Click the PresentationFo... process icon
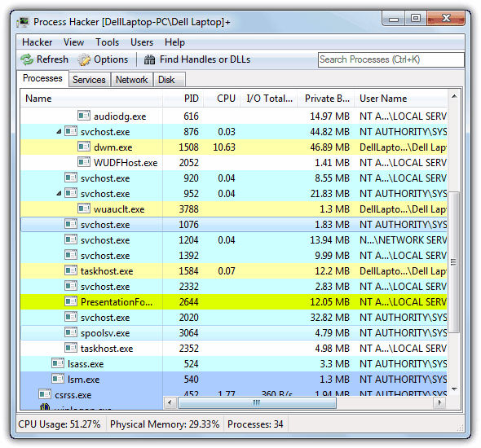 coord(71,301)
